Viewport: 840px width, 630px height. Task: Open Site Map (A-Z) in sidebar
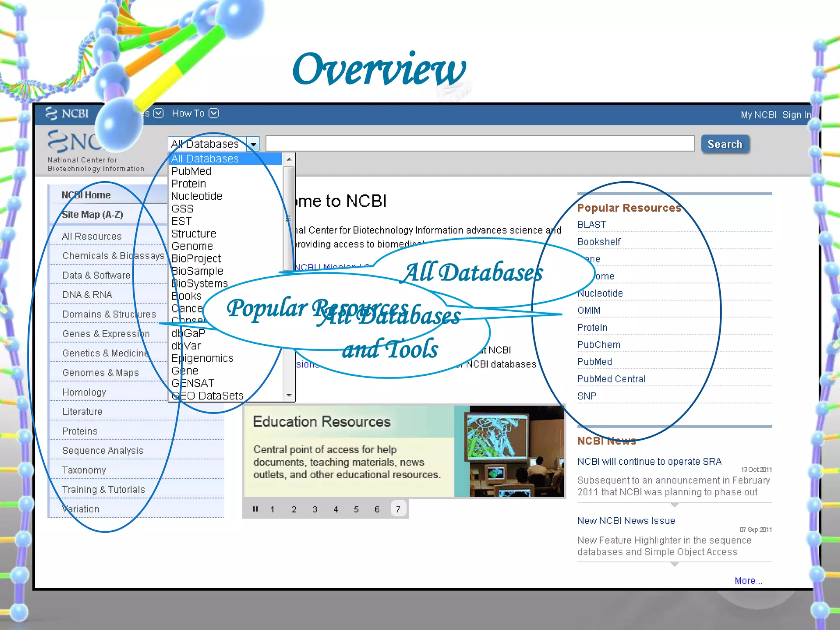pos(92,215)
